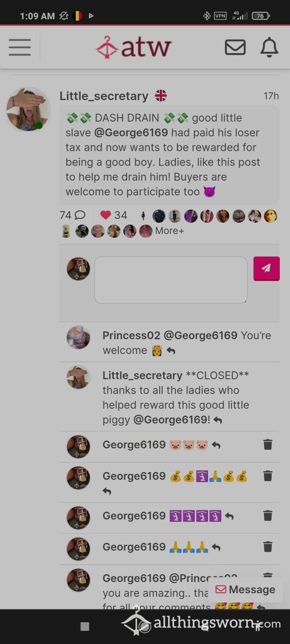The width and height of the screenshot is (290, 644).
Task: Tap the floating Message button
Action: (246, 589)
